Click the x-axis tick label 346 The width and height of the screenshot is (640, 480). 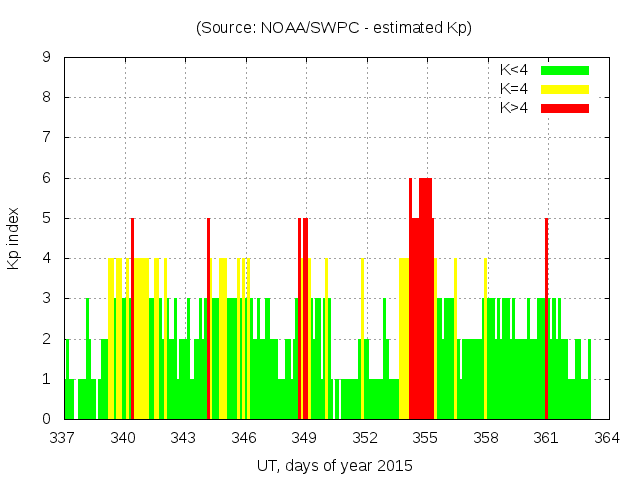coord(244,438)
